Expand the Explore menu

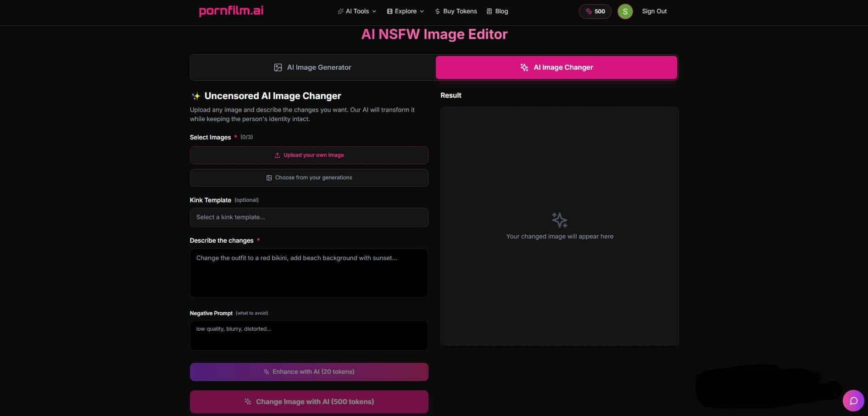406,11
